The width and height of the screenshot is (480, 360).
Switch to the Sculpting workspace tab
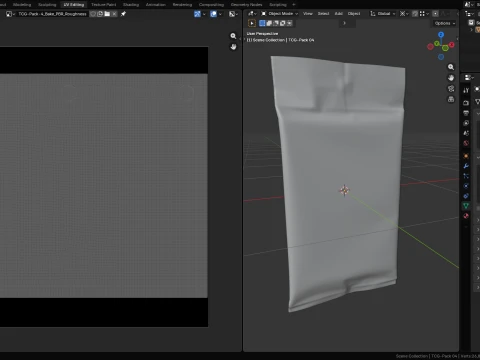pyautogui.click(x=47, y=5)
